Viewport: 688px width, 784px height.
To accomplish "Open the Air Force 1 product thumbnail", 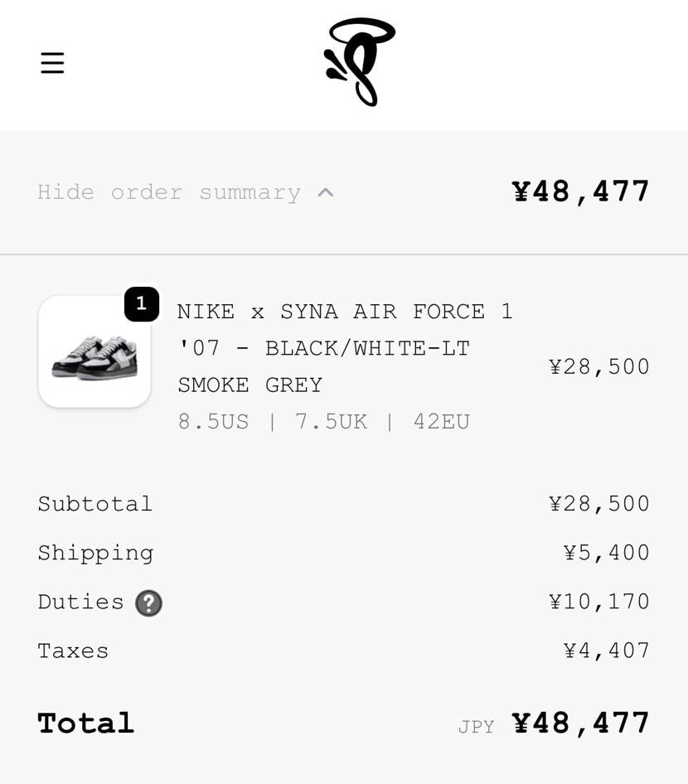I will click(x=94, y=352).
